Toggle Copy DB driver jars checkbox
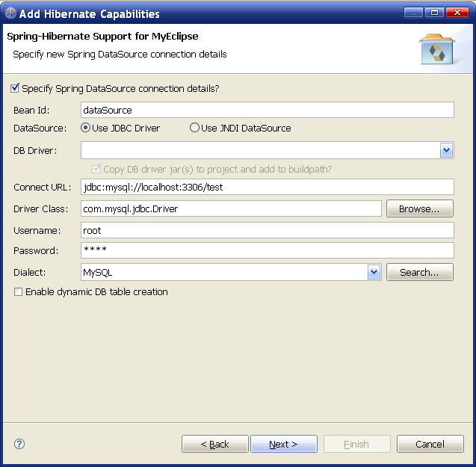 96,169
